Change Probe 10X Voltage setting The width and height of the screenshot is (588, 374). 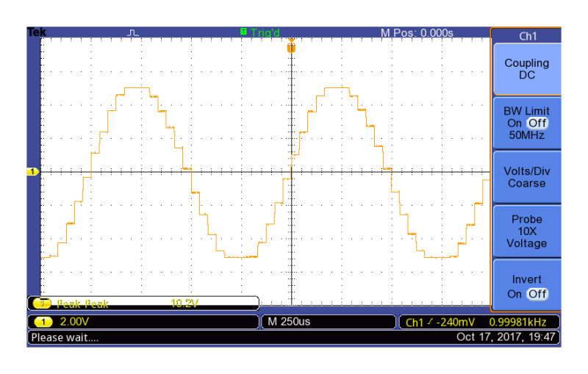(526, 231)
